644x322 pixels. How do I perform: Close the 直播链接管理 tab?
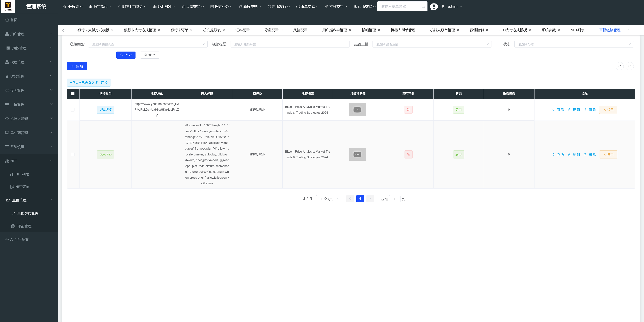pos(623,30)
